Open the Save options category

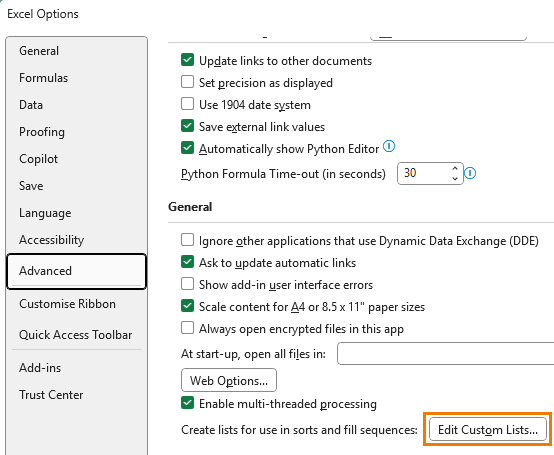pos(77,186)
